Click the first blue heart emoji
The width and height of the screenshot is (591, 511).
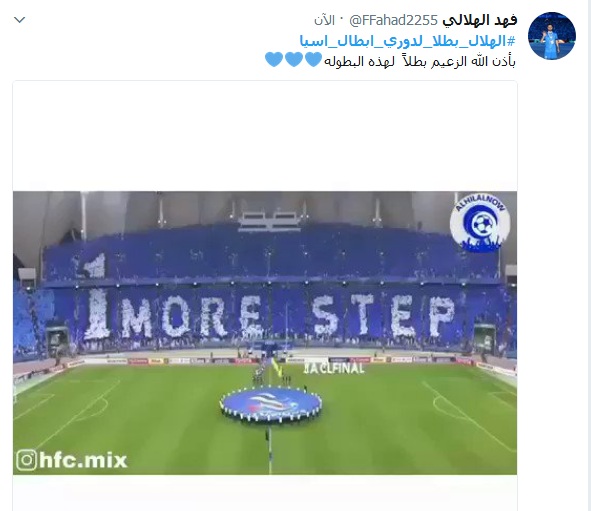click(313, 60)
